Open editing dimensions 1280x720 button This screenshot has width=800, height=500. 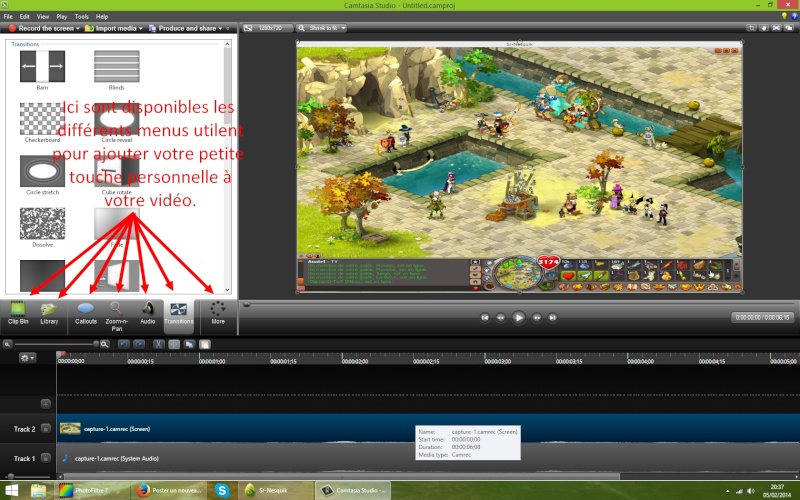[x=266, y=28]
